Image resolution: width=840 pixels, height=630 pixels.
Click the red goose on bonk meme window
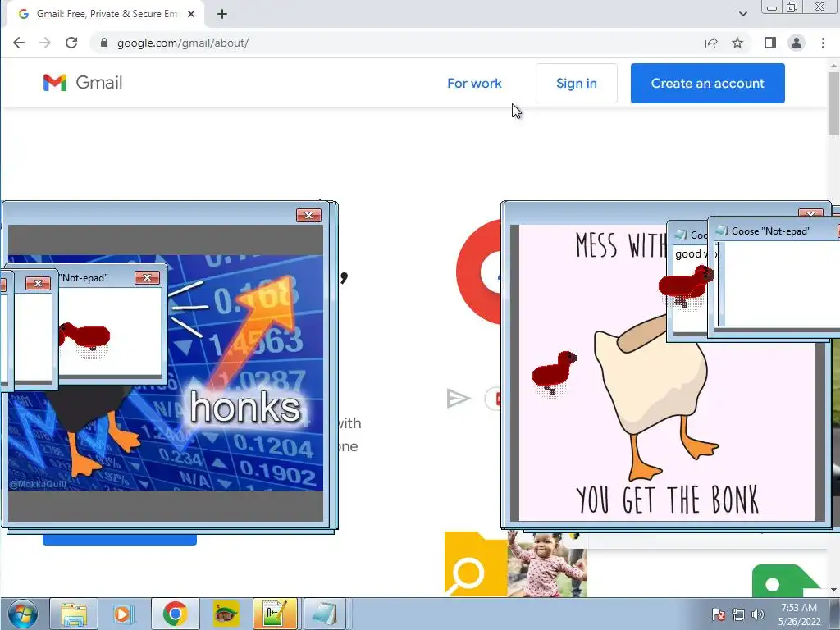(555, 372)
